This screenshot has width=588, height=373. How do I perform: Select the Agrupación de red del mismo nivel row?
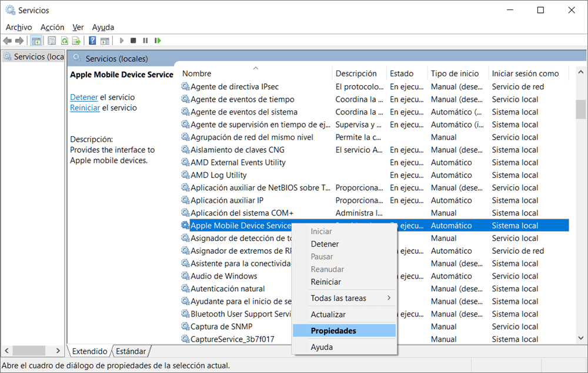pyautogui.click(x=375, y=137)
